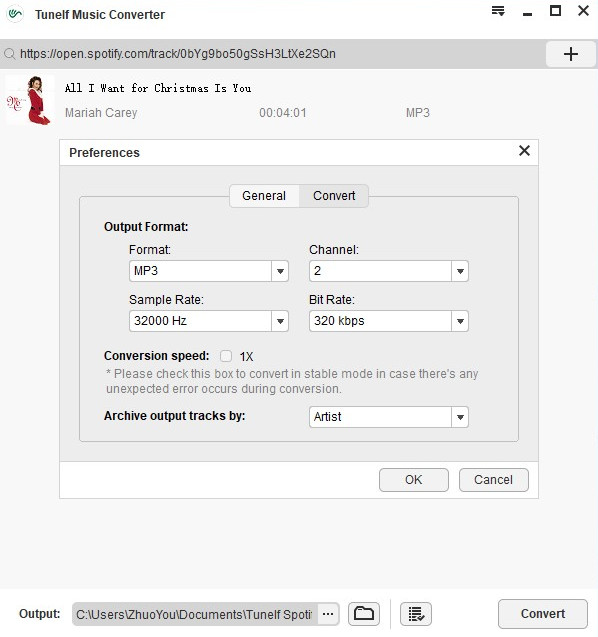This screenshot has height=637, width=598.
Task: Click the search magnifier icon in URL bar
Action: [10, 54]
